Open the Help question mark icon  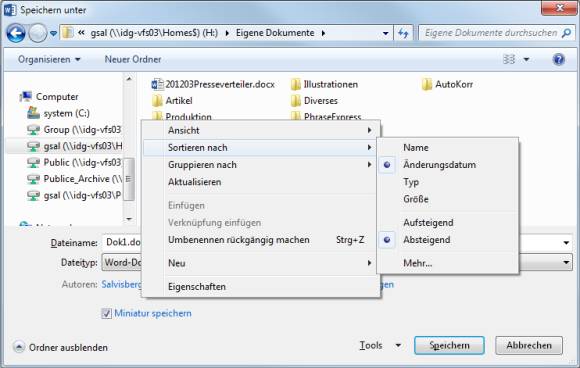pos(559,59)
